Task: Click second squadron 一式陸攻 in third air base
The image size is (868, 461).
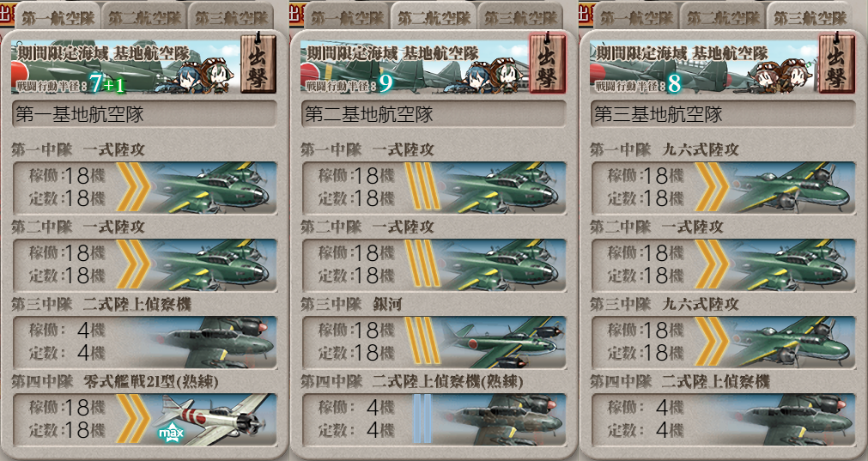Action: (x=723, y=265)
